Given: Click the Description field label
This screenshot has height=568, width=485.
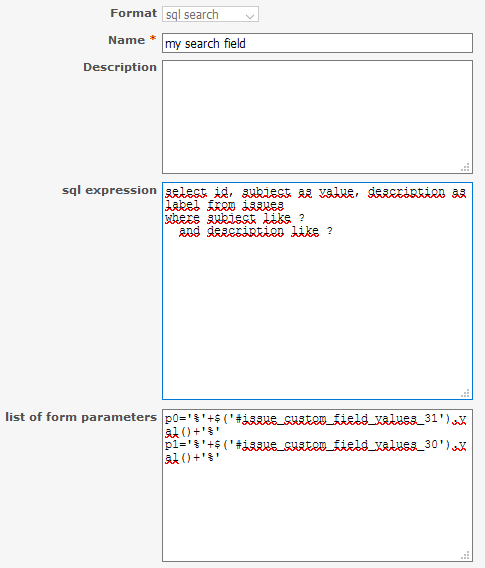Looking at the screenshot, I should click(120, 67).
